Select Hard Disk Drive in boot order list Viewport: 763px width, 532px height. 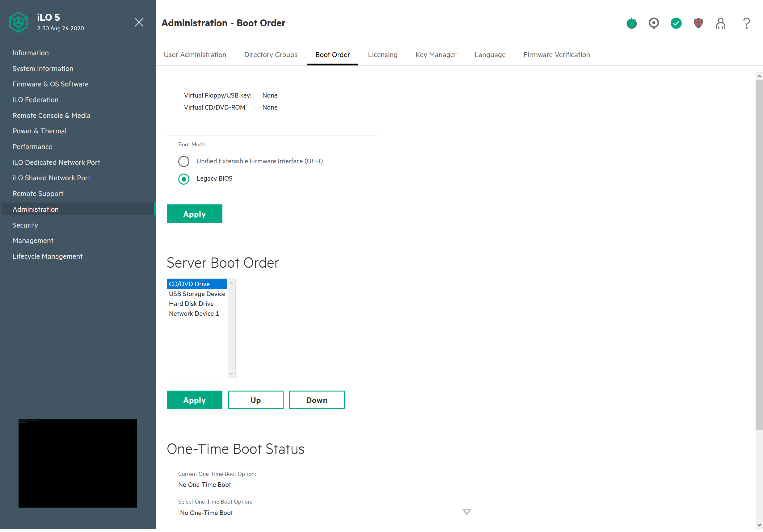[192, 304]
